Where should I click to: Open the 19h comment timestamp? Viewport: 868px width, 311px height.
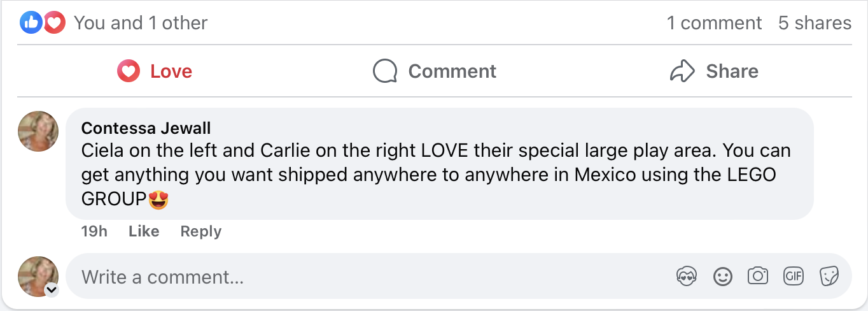pyautogui.click(x=94, y=231)
